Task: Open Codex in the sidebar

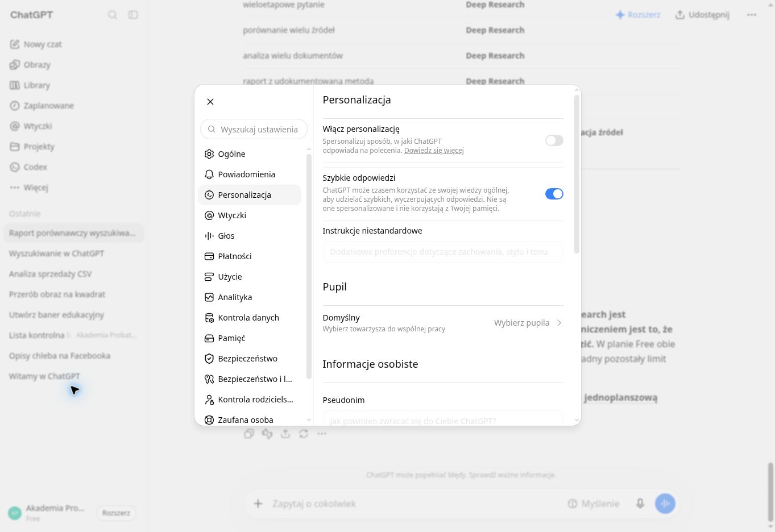Action: pyautogui.click(x=74, y=167)
